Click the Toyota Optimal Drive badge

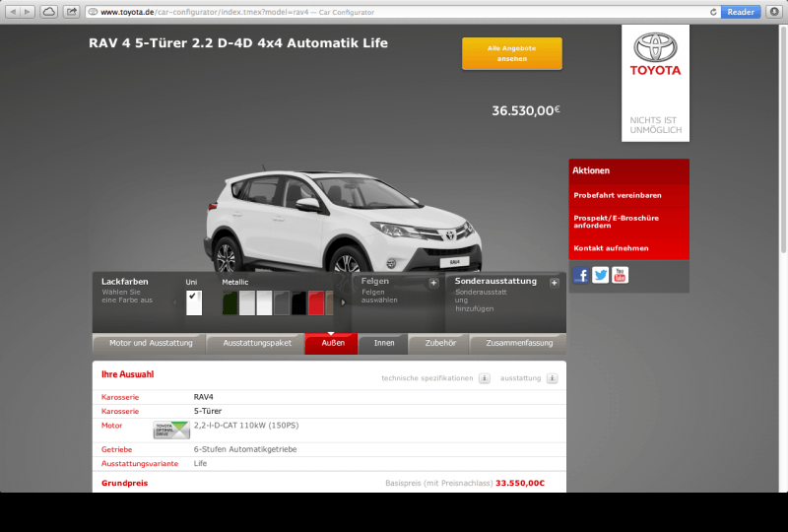[171, 430]
